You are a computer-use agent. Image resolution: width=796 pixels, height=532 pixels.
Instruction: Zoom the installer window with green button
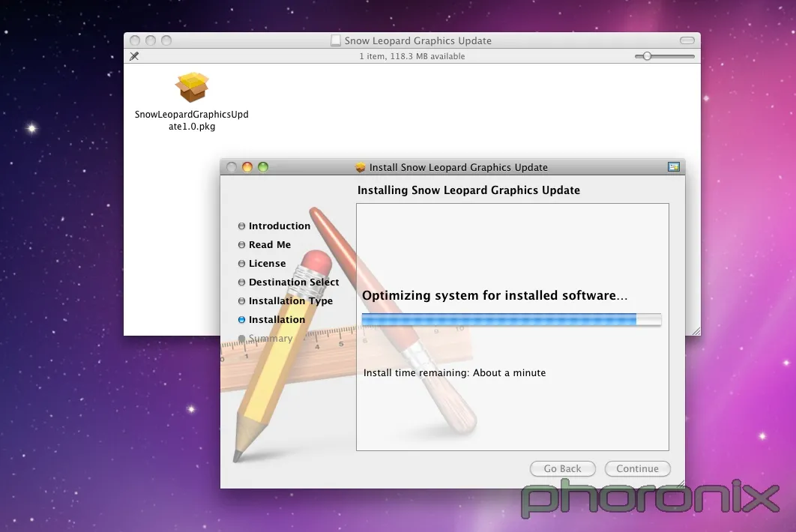263,167
